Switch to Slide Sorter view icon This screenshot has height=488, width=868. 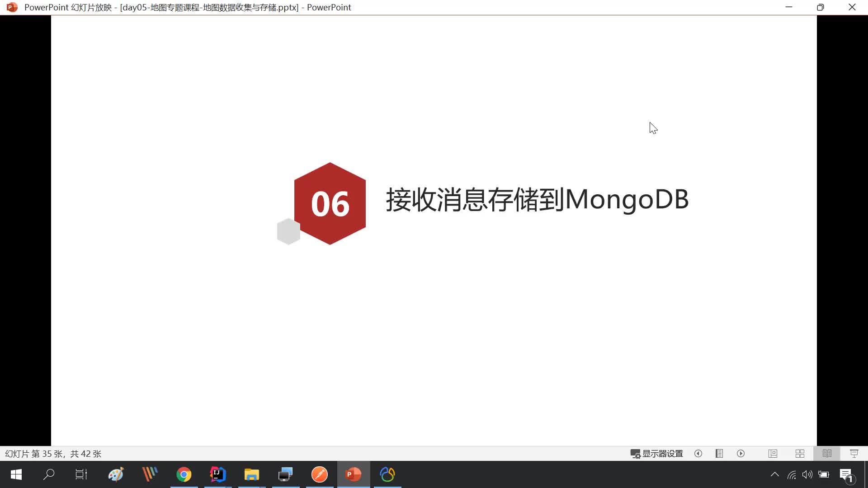point(800,454)
